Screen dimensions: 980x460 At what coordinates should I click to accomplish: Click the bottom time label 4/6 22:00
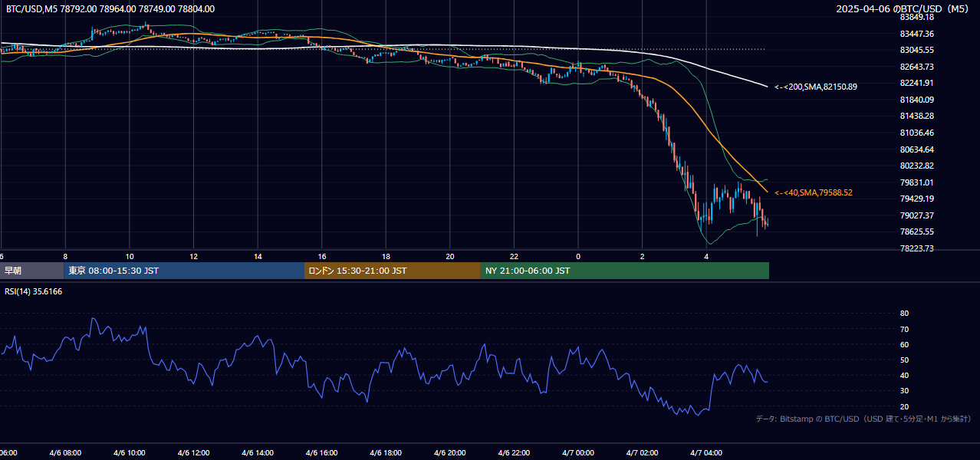[515, 453]
